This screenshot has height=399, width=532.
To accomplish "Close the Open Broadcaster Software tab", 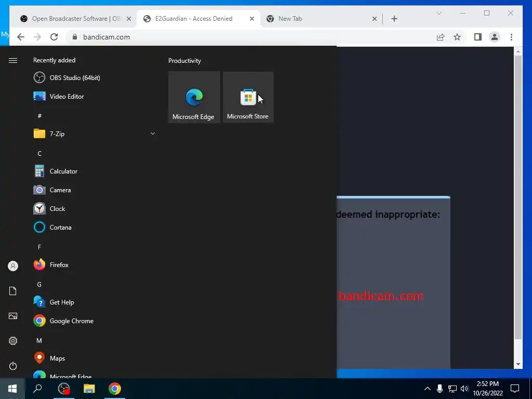I will tap(129, 19).
